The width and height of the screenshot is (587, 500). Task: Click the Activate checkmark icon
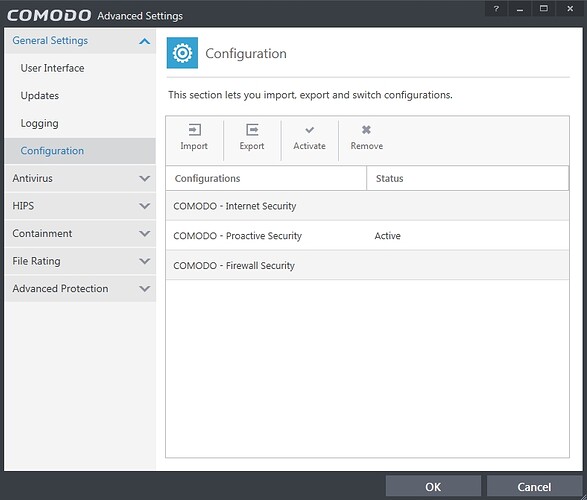pos(310,130)
